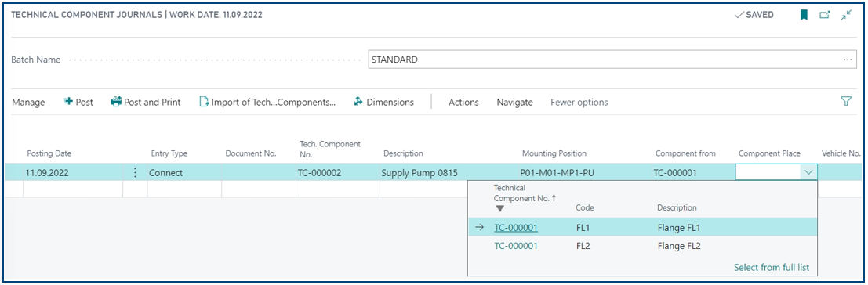Viewport: 868px width, 285px height.
Task: Open row menu three dots for Connect row
Action: point(135,173)
